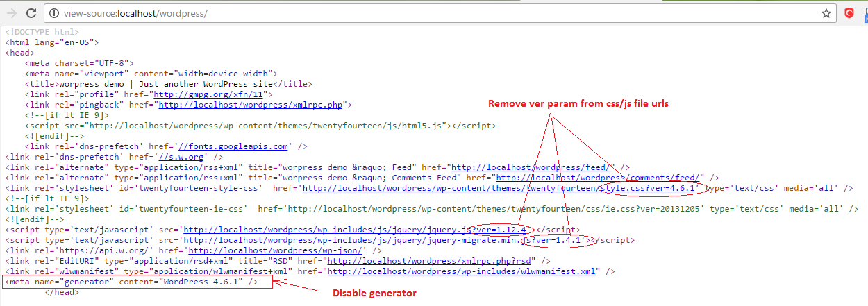Click the site info icon in address bar
868x306 pixels.
point(54,14)
